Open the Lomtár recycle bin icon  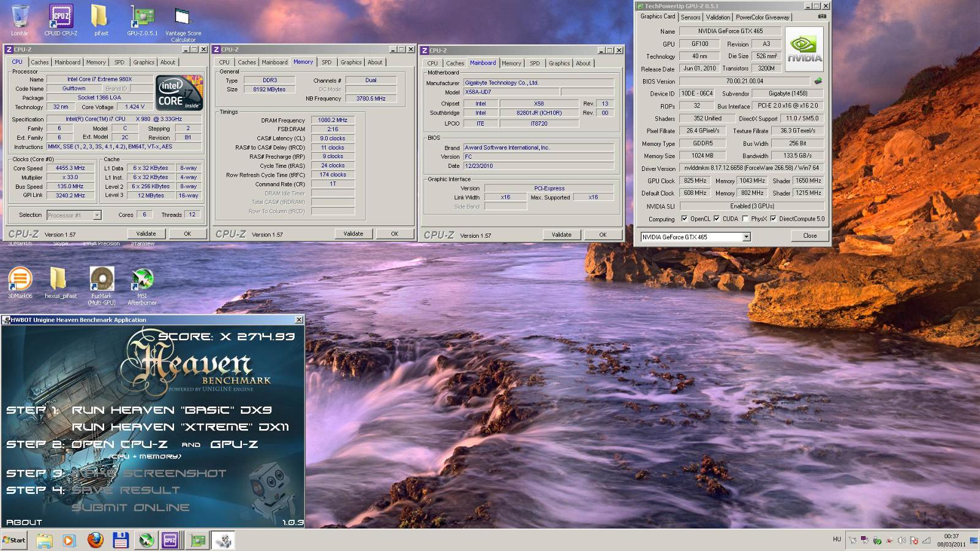point(20,20)
